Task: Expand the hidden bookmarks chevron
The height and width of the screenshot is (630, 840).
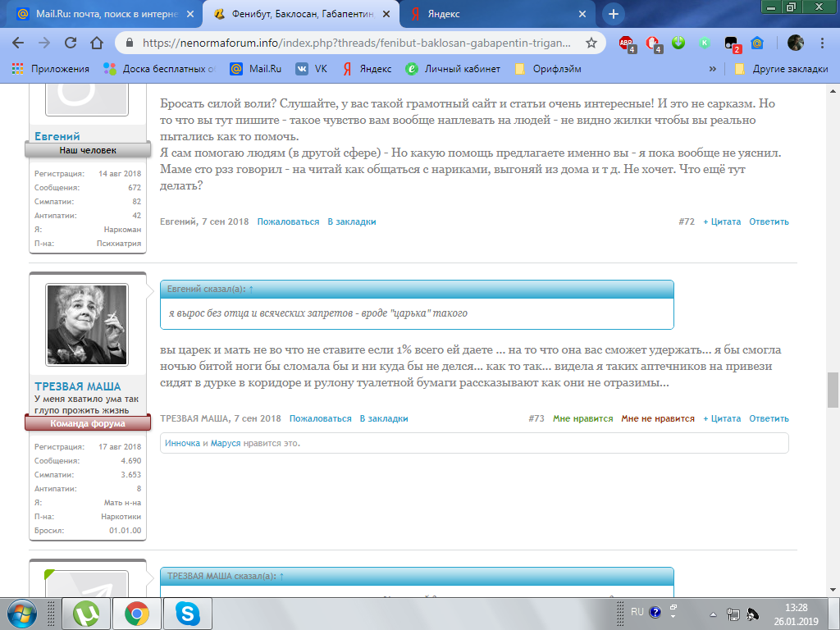Action: click(x=712, y=69)
